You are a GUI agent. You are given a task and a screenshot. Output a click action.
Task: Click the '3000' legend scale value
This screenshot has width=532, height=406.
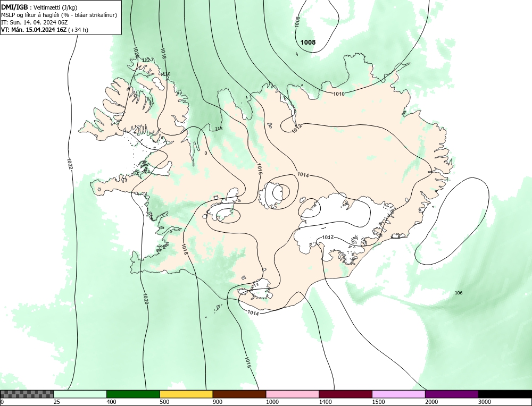tap(485, 402)
